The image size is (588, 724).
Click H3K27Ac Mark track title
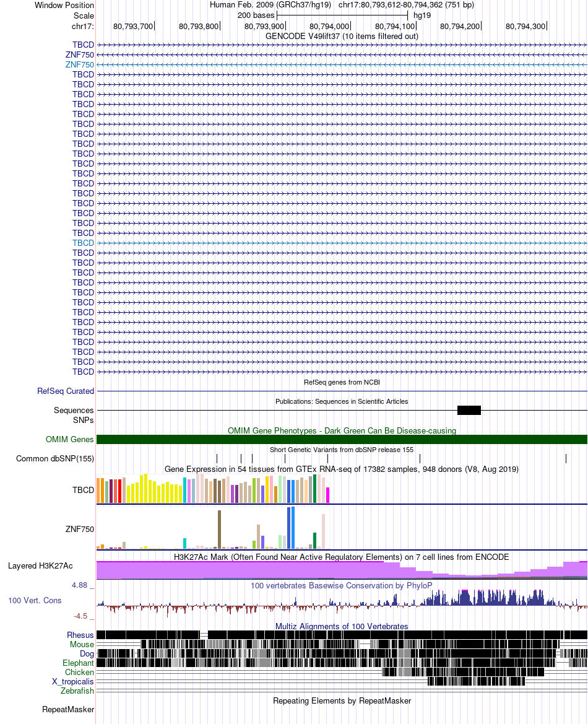[342, 557]
